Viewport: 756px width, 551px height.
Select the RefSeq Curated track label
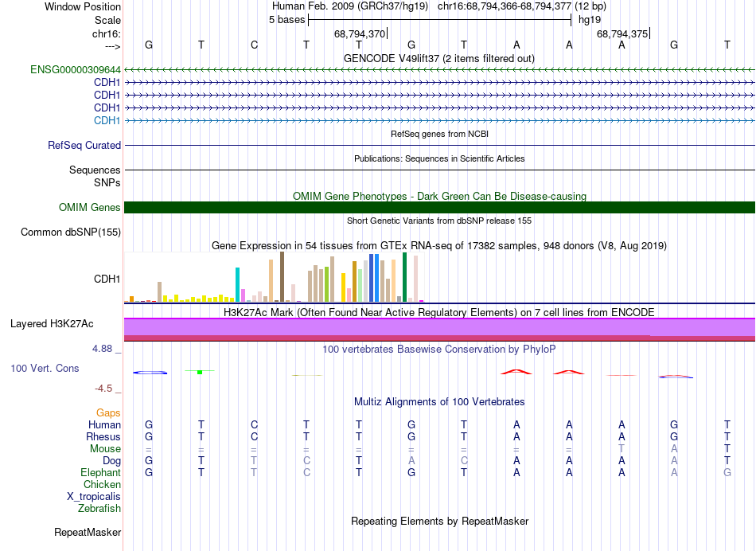tap(84, 146)
